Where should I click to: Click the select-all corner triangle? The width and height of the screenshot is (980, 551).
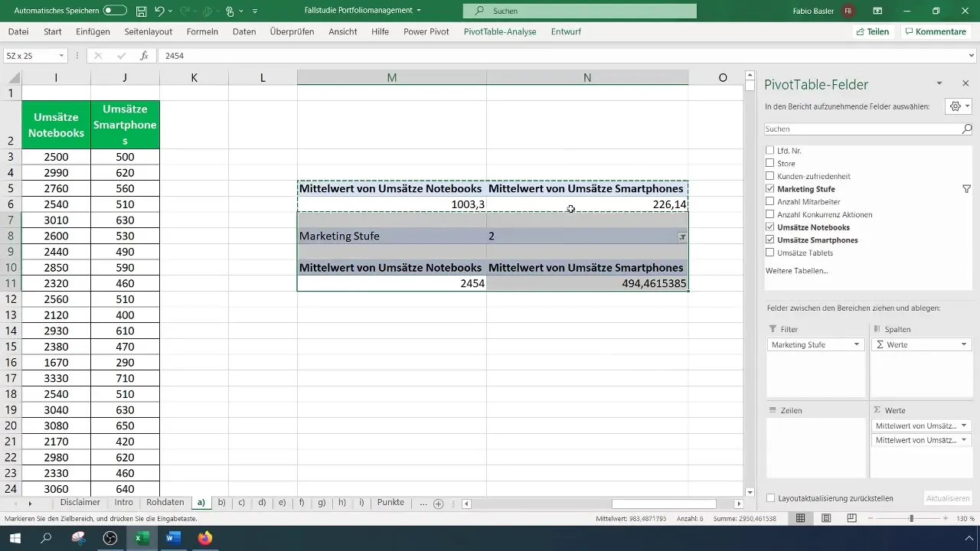(14, 78)
